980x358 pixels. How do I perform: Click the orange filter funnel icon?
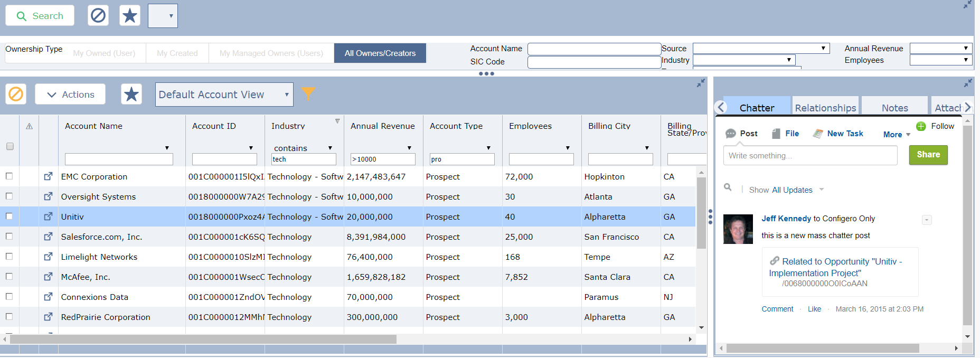click(308, 93)
